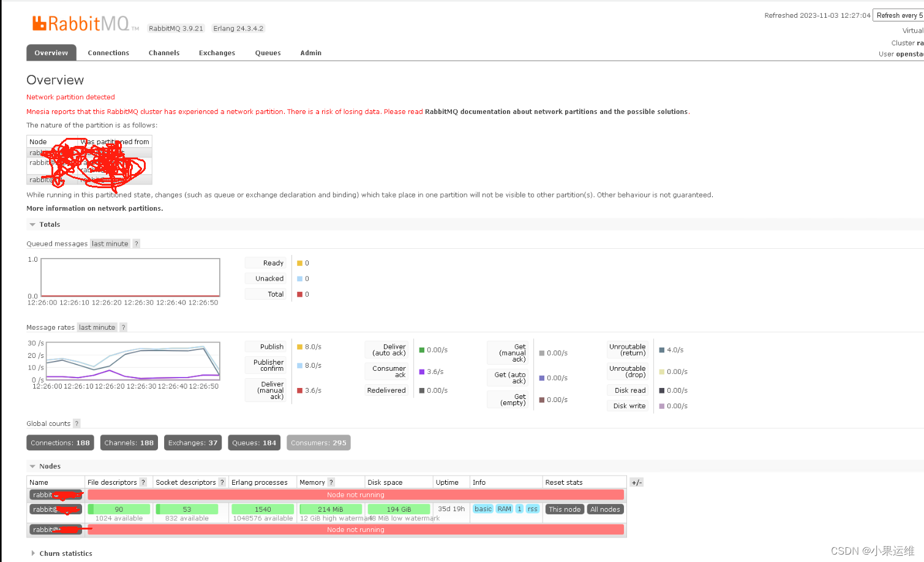The image size is (924, 562).
Task: Click the Memory 214 MiB usage bar
Action: [331, 509]
